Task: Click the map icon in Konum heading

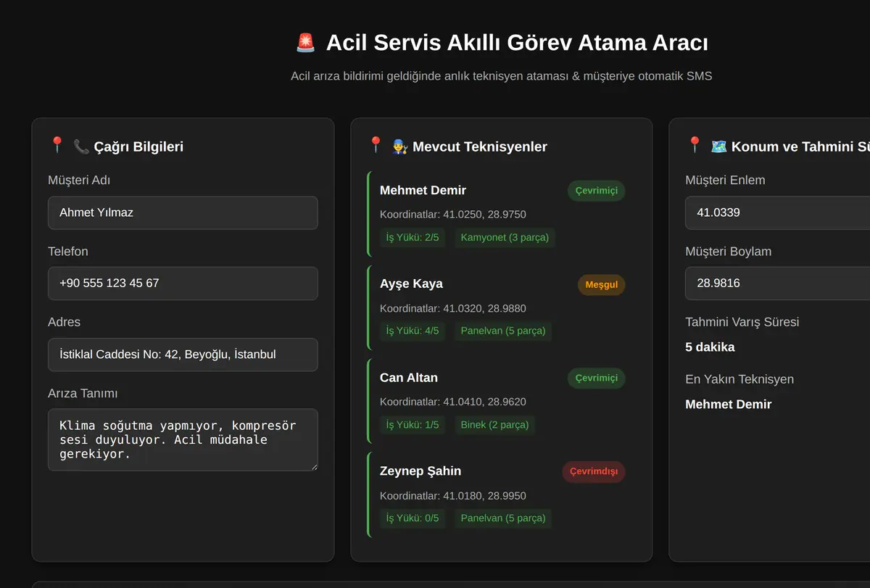Action: point(718,146)
